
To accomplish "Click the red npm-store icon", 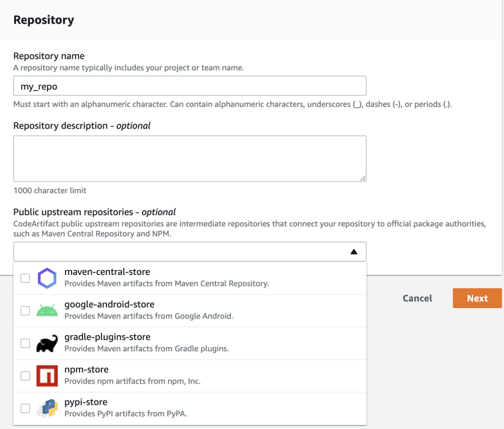I will [47, 376].
